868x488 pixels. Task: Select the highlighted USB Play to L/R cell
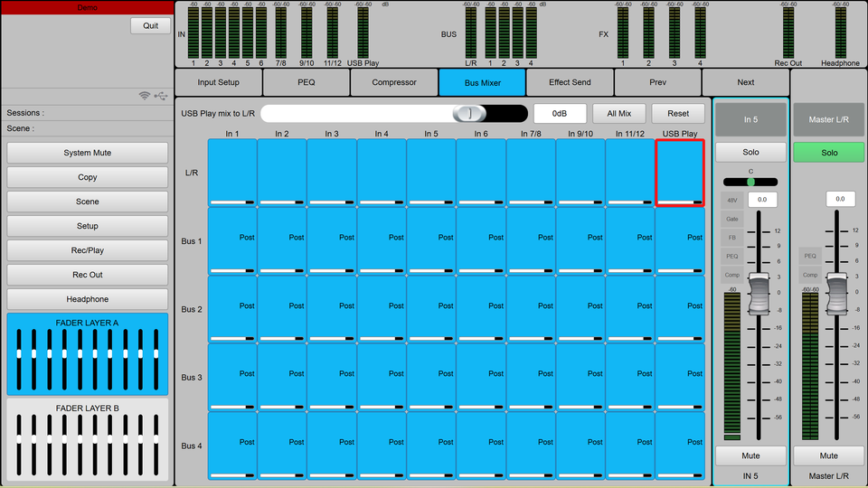(x=680, y=174)
